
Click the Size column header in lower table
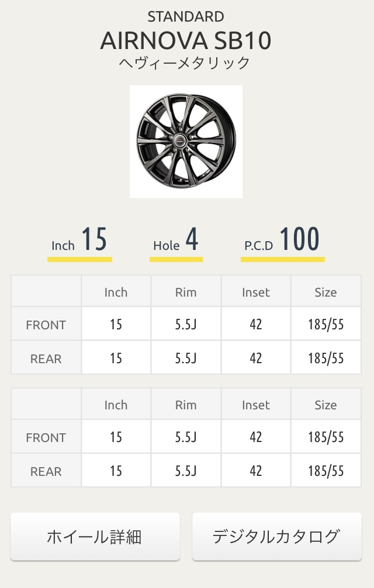325,405
